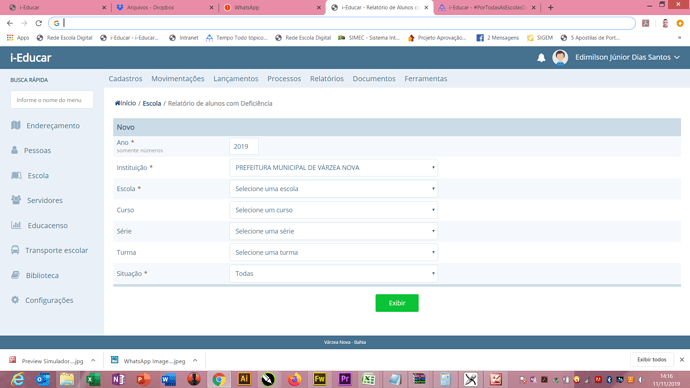Expand the Preview Simulador download options chevron
690x388 pixels.
(x=93, y=360)
